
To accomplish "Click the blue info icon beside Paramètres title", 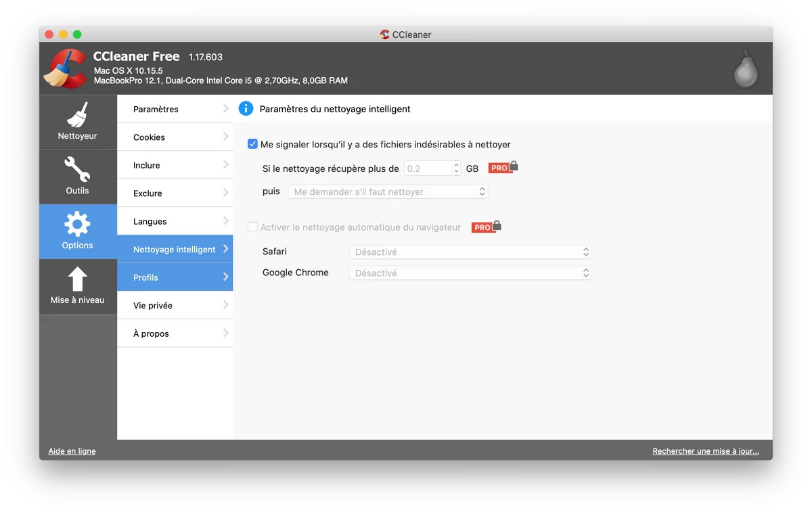I will 246,108.
